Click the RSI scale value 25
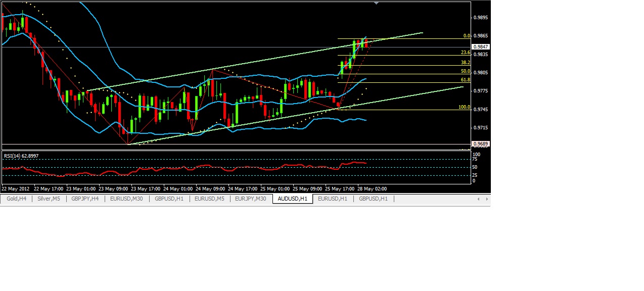Screen dimensions: 644x291 [x=475, y=175]
